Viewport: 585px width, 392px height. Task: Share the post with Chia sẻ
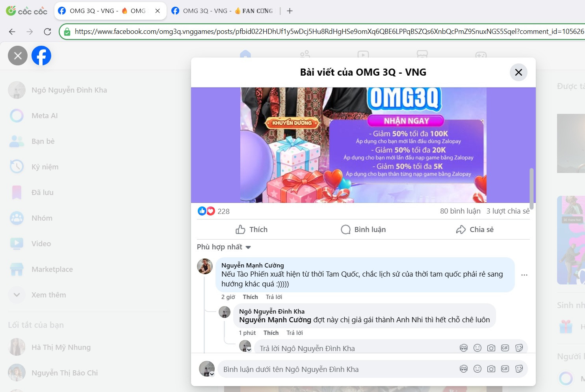(x=474, y=229)
